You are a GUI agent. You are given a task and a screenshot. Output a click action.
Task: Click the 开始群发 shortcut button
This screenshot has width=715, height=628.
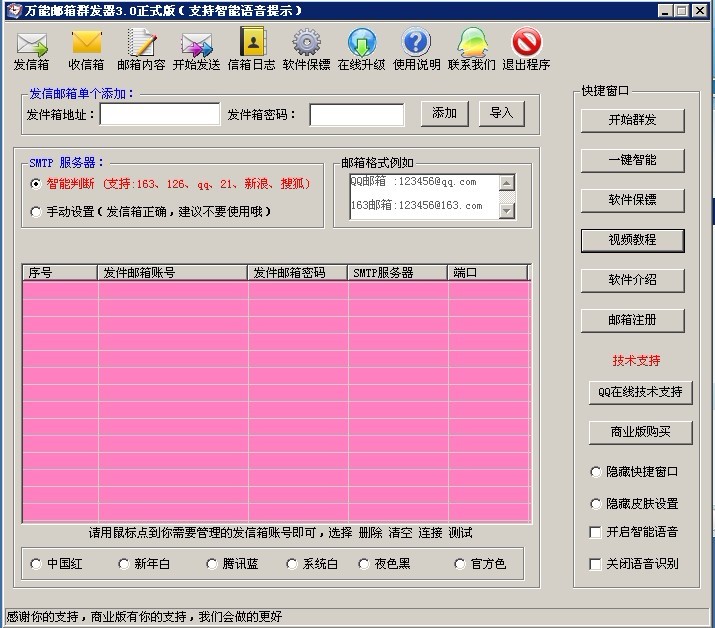point(632,120)
